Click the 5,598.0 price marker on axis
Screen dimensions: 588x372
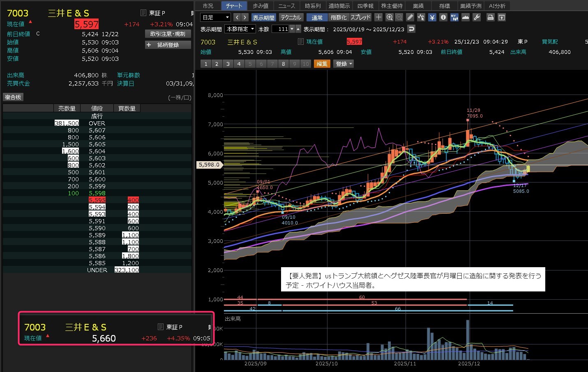point(210,164)
